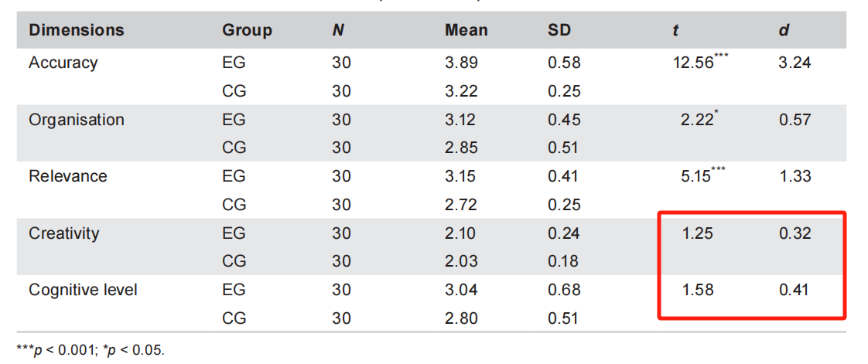This screenshot has width=868, height=364.
Task: Click the Cognitive level EG SD 0.68
Action: [x=564, y=290]
